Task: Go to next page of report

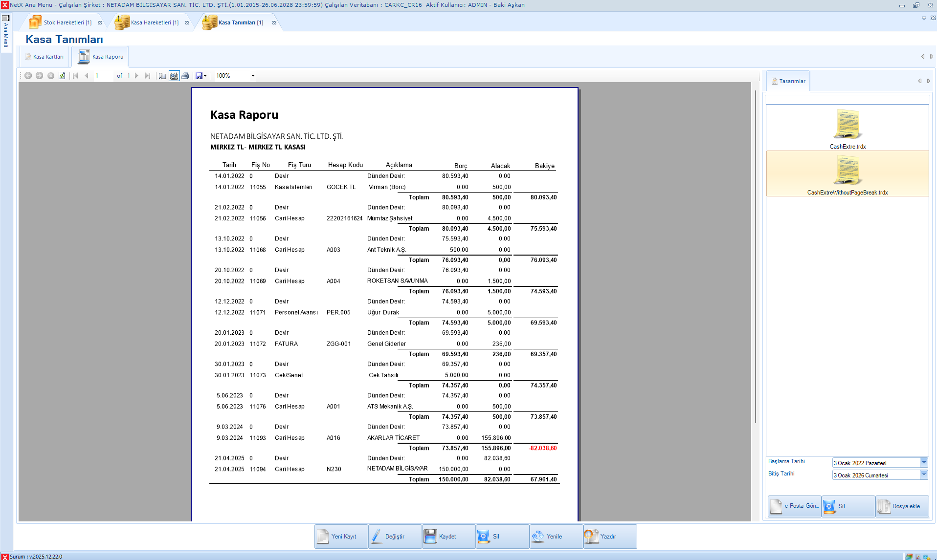Action: coord(136,76)
